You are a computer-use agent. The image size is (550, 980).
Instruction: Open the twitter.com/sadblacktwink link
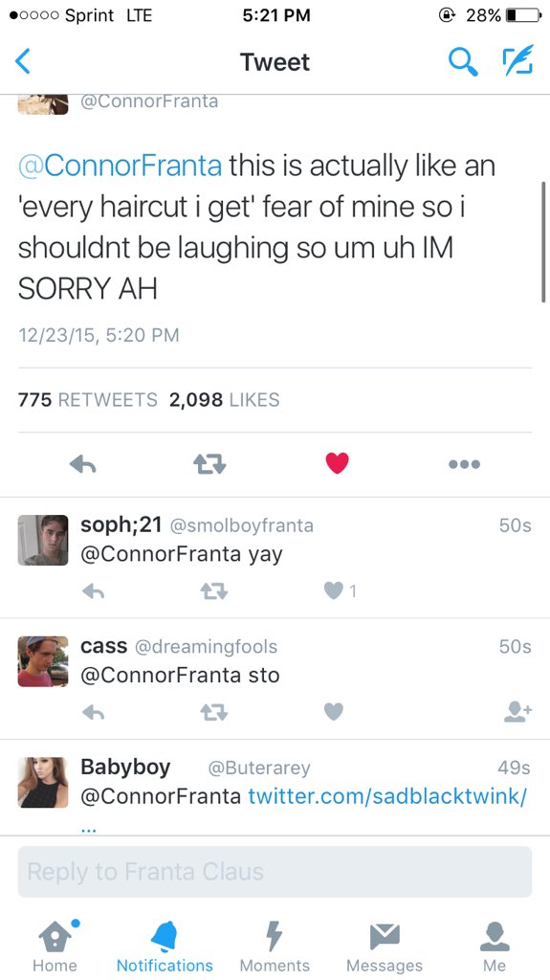(x=387, y=797)
